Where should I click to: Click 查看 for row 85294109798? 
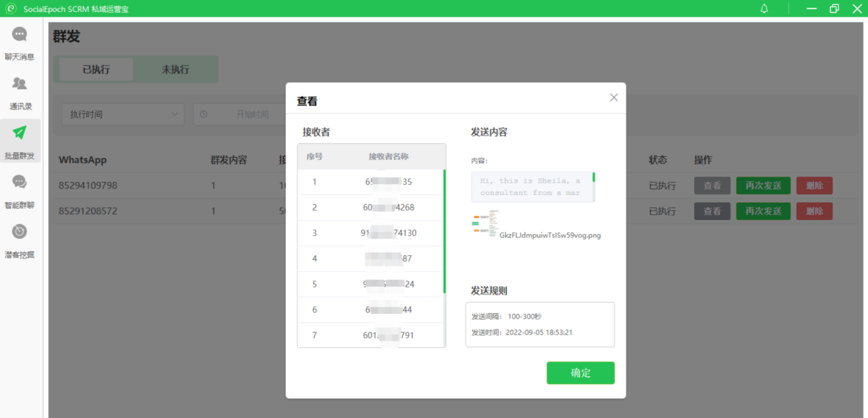pos(712,186)
